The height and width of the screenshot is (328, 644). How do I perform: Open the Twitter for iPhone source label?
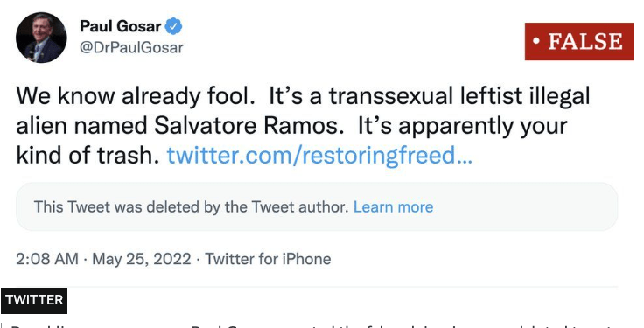268,259
